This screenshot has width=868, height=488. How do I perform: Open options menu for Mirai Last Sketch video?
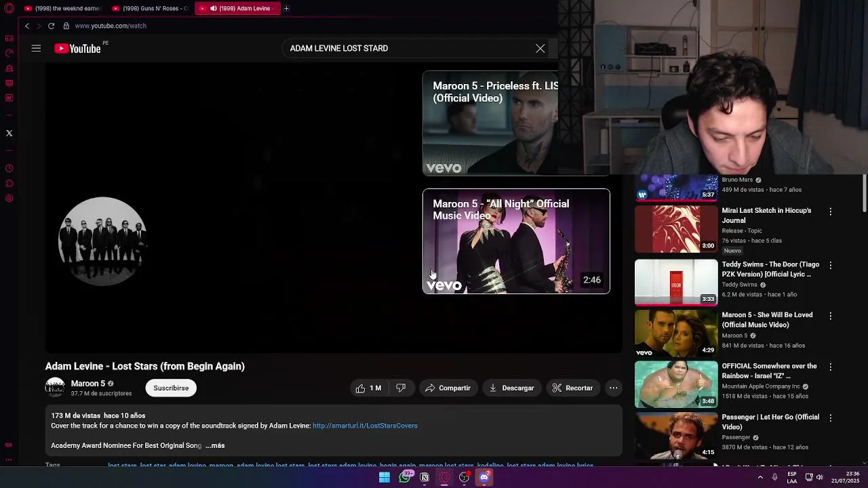tap(831, 211)
